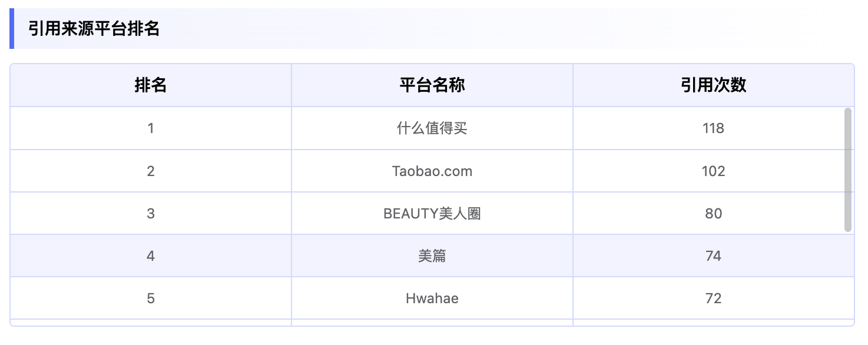Select the 什么值得买 platform cell

[432, 128]
